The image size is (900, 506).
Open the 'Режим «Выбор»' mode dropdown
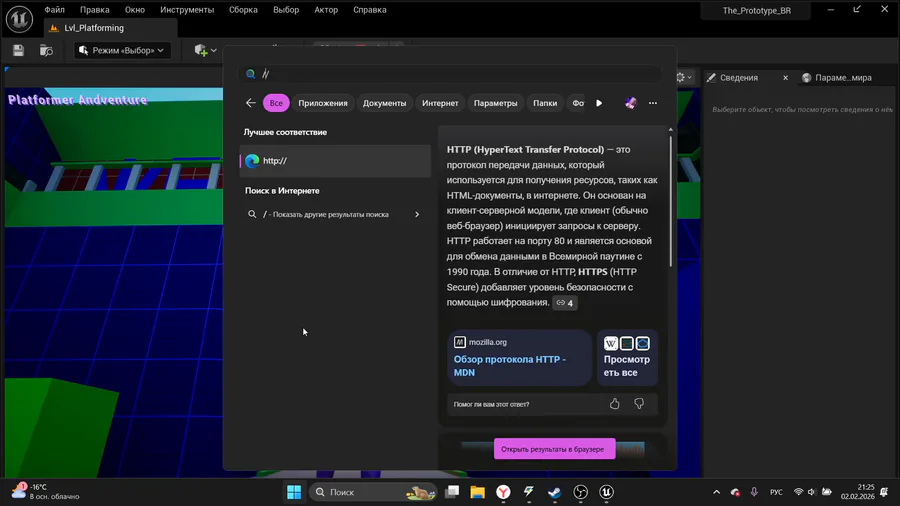[x=121, y=50]
